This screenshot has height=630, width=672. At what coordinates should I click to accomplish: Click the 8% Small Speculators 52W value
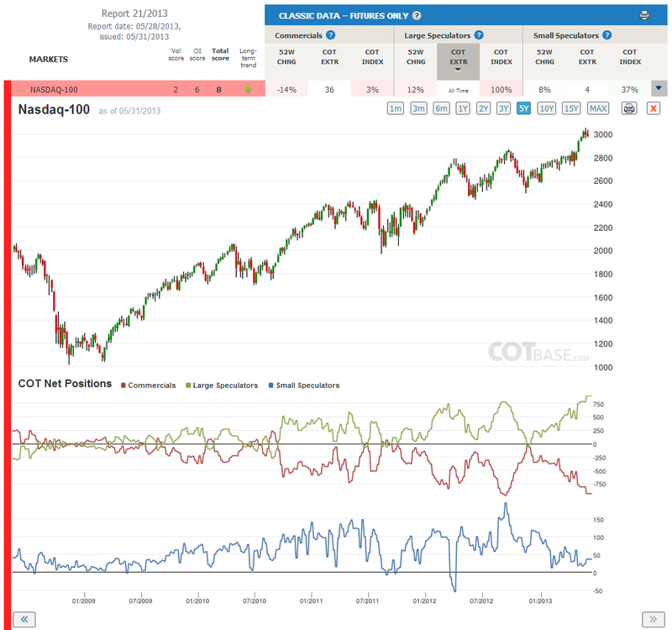tap(544, 90)
